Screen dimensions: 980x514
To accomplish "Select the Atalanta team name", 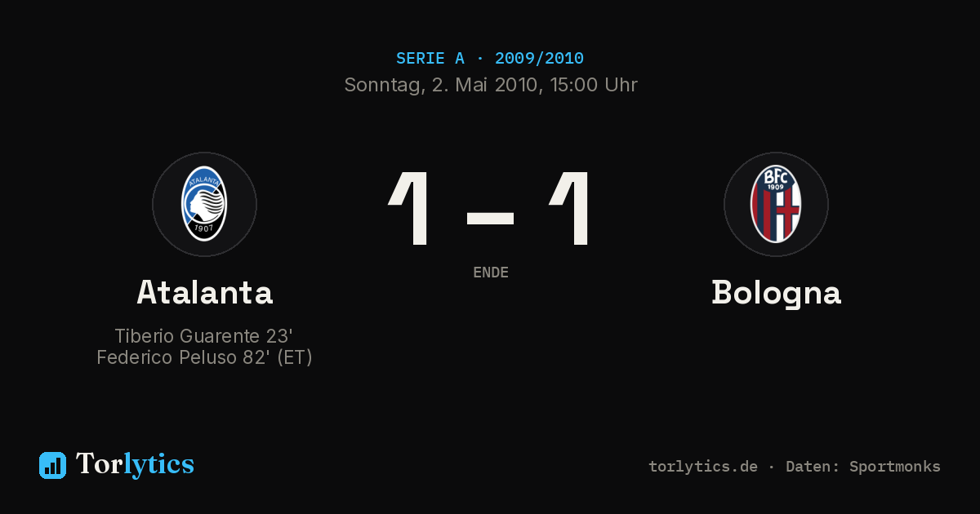I will tap(204, 292).
